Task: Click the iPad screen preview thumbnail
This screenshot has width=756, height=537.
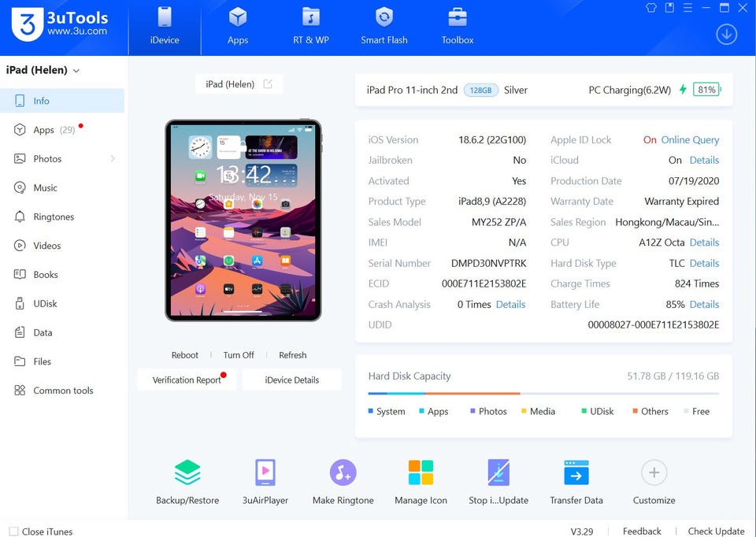Action: [243, 220]
